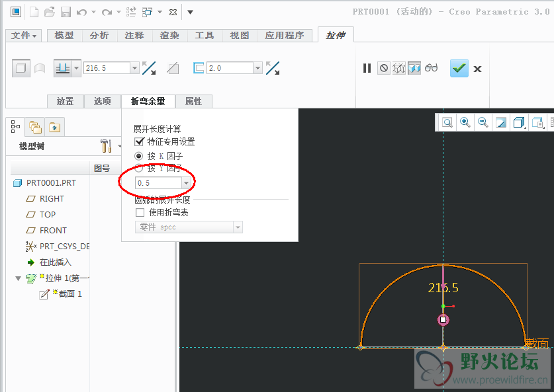Close the current window using toolbar X icon
554x392 pixels.
click(173, 13)
